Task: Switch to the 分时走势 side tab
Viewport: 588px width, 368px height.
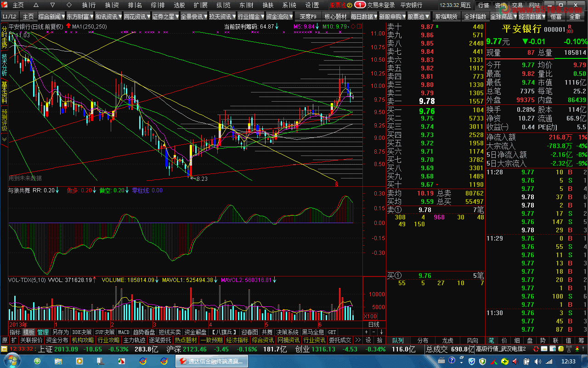Action: (x=4, y=38)
